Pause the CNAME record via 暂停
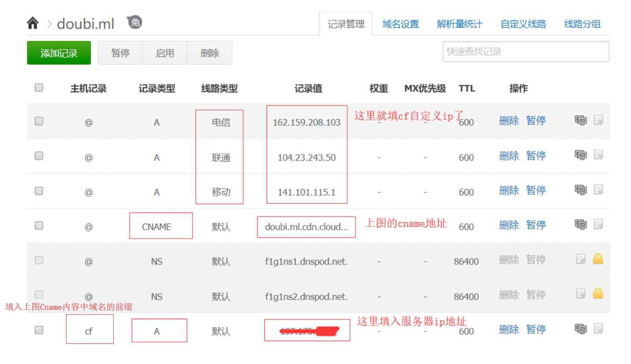The width and height of the screenshot is (631, 364). click(x=536, y=224)
